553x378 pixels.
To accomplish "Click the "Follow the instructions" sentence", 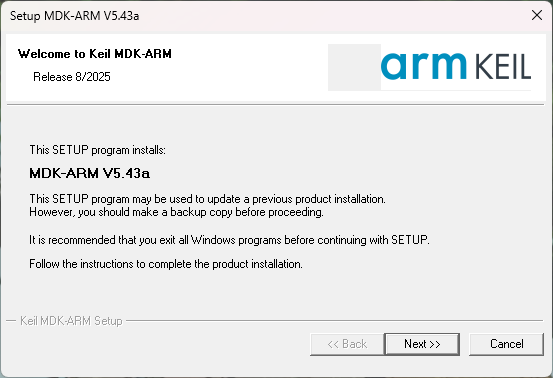I will pyautogui.click(x=166, y=264).
